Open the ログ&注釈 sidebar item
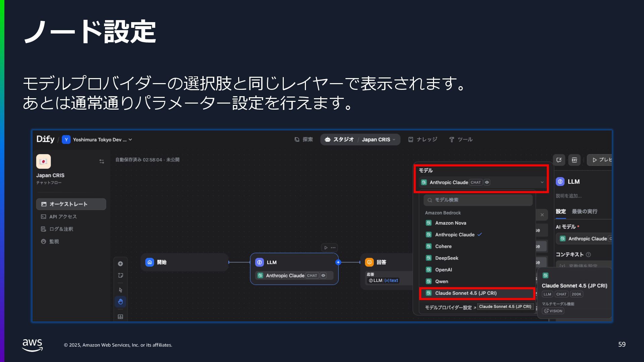Image resolution: width=644 pixels, height=362 pixels. click(x=61, y=229)
